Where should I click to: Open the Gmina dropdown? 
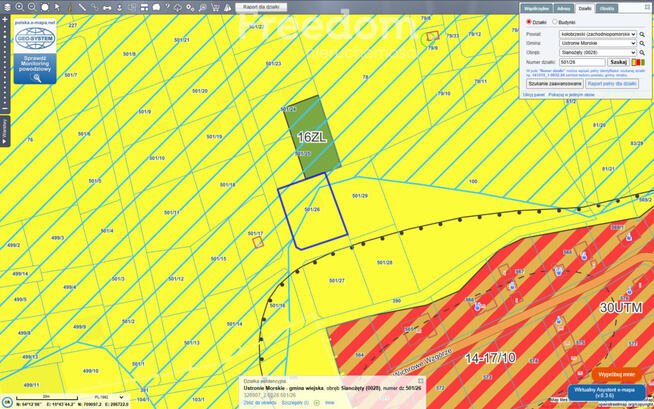pyautogui.click(x=597, y=44)
